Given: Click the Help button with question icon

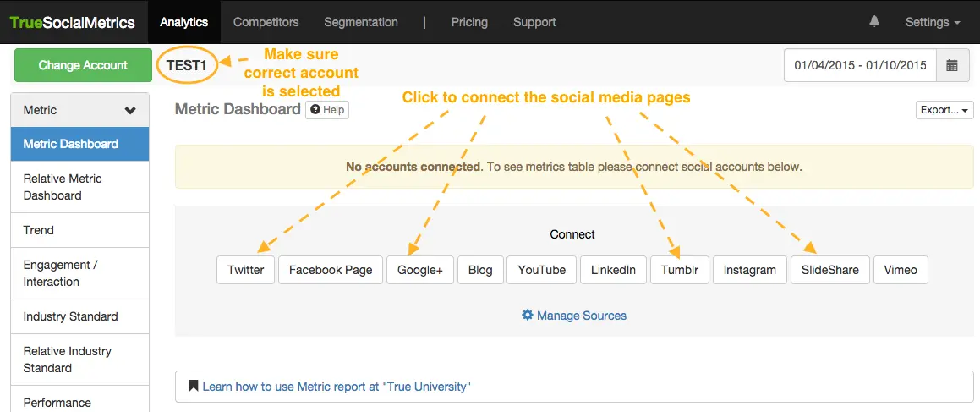Looking at the screenshot, I should click(327, 110).
